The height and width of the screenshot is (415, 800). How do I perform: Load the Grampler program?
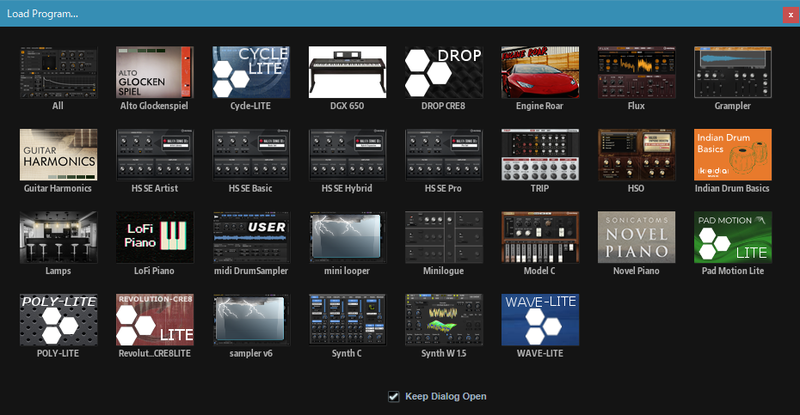(x=733, y=72)
